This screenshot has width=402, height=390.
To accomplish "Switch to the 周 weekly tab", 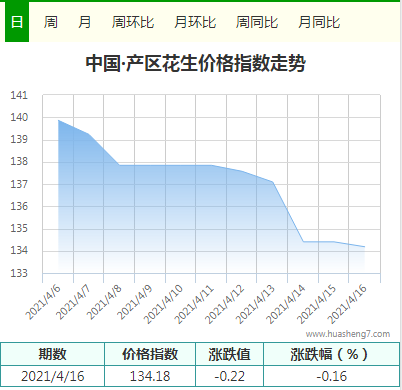I will 51,22.
